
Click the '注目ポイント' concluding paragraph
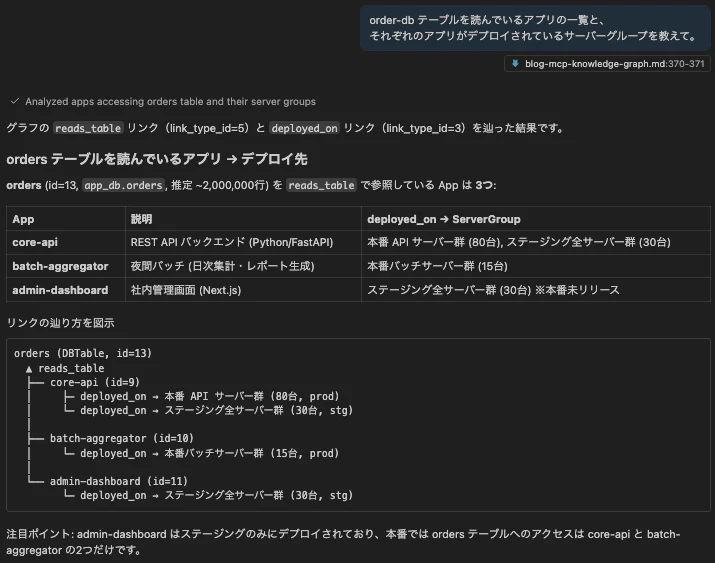point(343,542)
